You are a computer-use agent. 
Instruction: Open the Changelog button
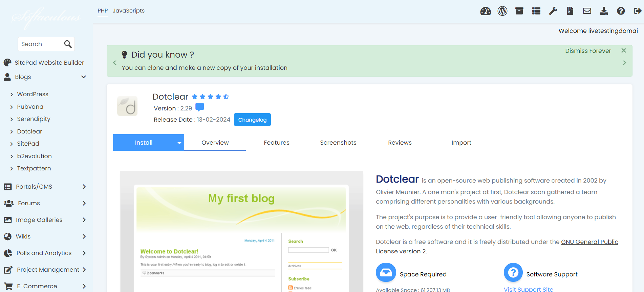click(252, 120)
